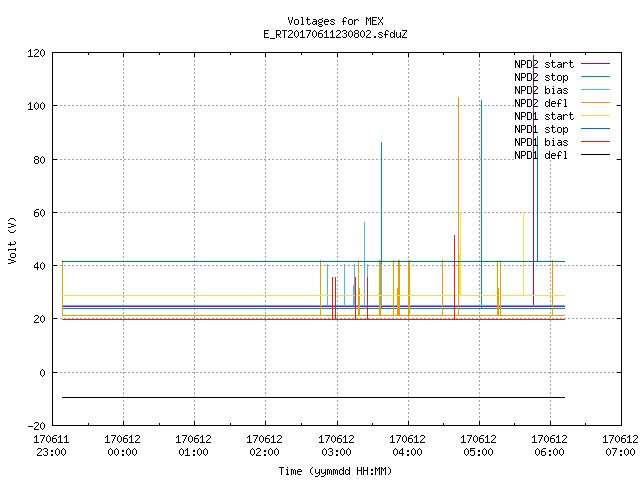Click the x-axis tick '170612 06:00'
This screenshot has height=480, width=640.
point(549,446)
